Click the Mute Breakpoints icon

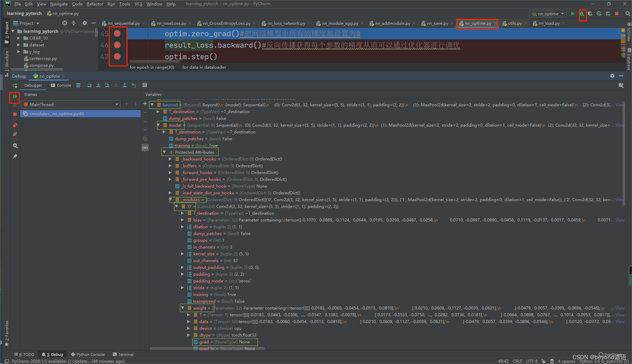coord(15,134)
